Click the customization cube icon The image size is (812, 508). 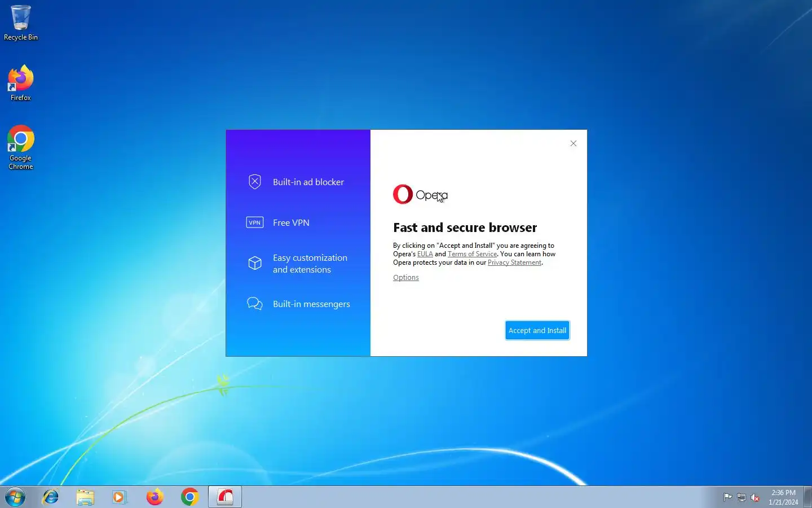coord(255,263)
